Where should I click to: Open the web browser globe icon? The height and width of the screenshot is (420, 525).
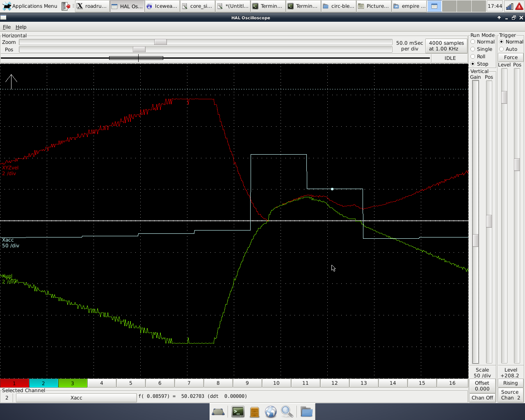pyautogui.click(x=271, y=411)
